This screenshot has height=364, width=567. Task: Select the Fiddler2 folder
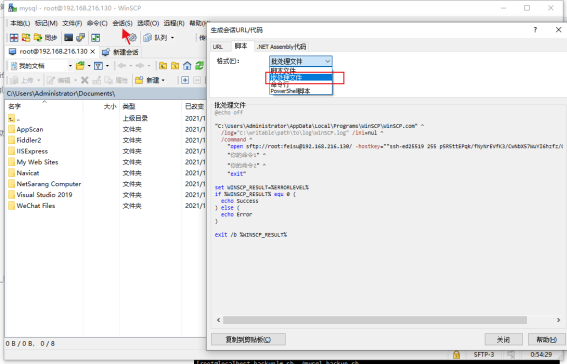pyautogui.click(x=25, y=140)
